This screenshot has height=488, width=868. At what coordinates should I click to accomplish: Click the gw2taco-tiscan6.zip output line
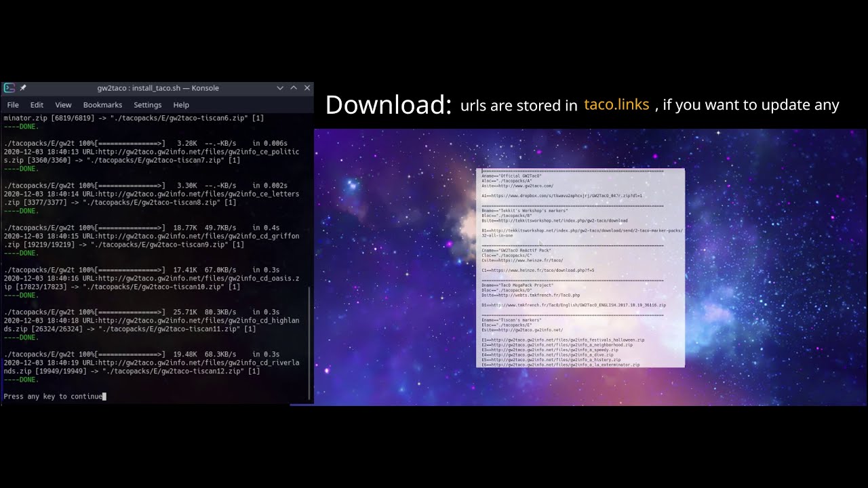click(x=134, y=119)
